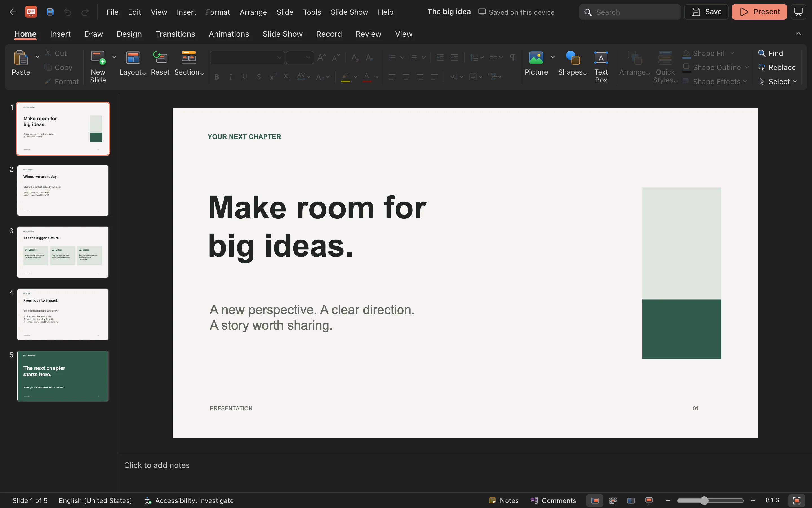Open the Arrange menu

click(x=253, y=12)
